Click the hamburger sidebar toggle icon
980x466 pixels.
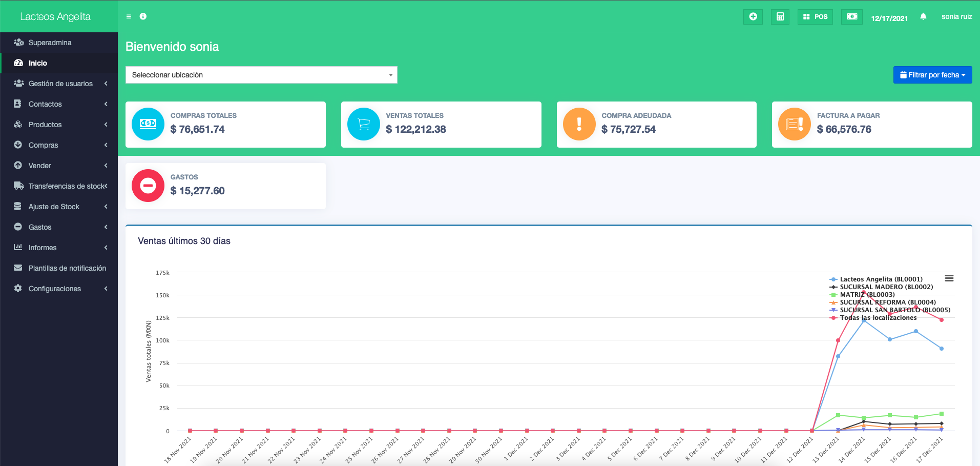(x=129, y=16)
